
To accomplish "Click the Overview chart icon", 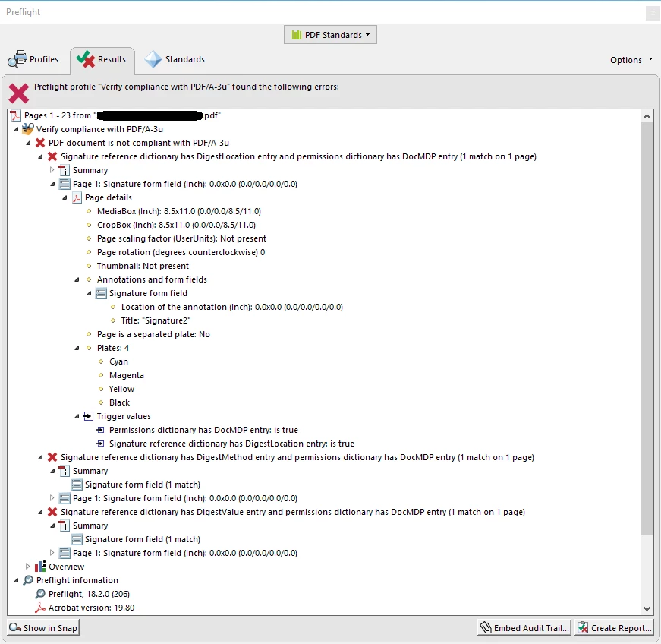I will click(40, 567).
